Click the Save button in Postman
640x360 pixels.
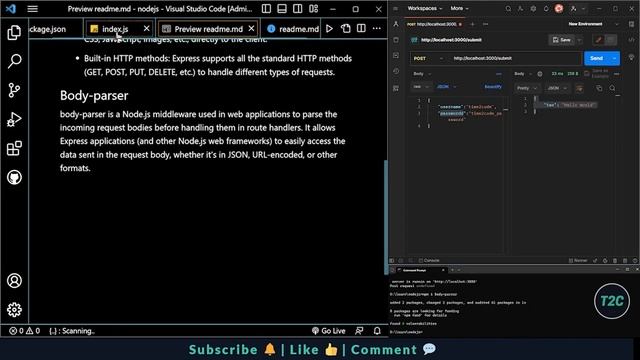tap(562, 40)
